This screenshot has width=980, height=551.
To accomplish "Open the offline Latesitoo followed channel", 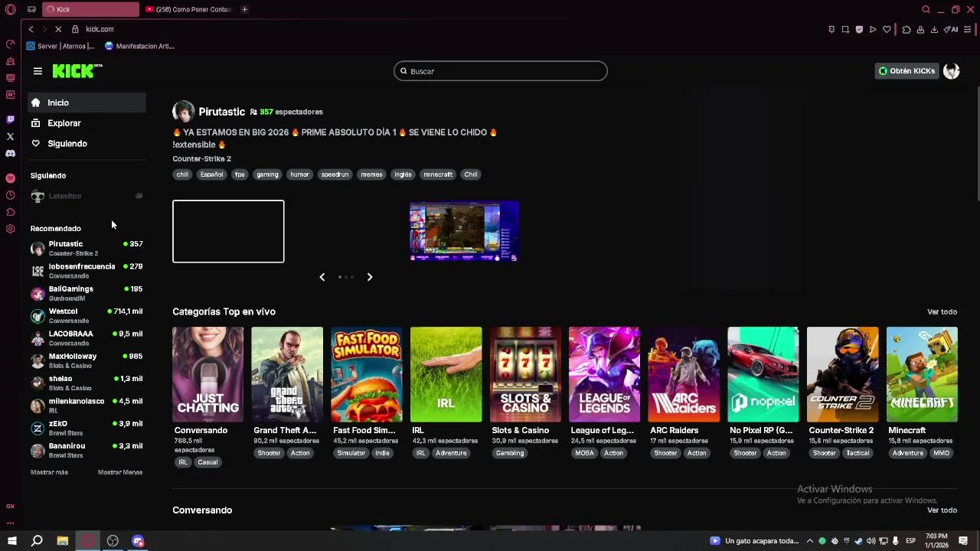I will 87,197.
